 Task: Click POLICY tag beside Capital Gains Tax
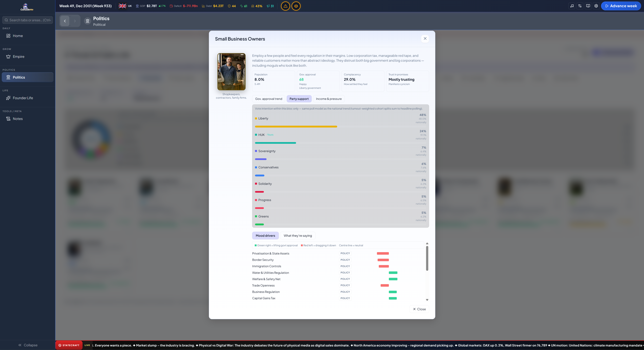(345, 298)
